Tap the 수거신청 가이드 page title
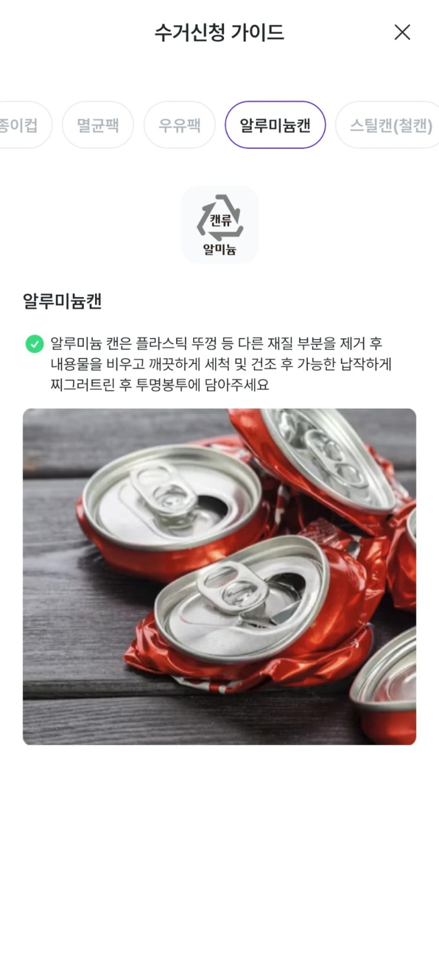439x980 pixels. (x=219, y=32)
